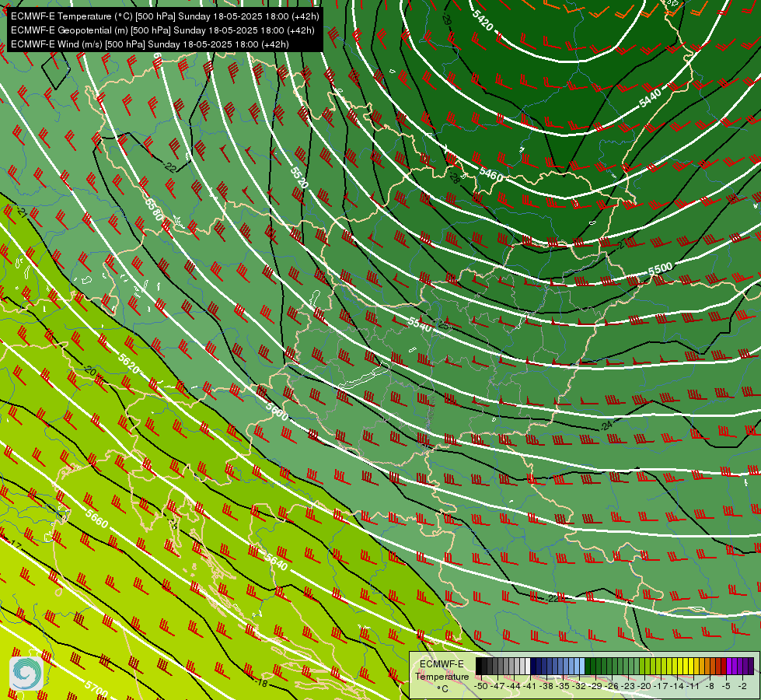Click the 5700 geopotential contour label

click(x=96, y=688)
